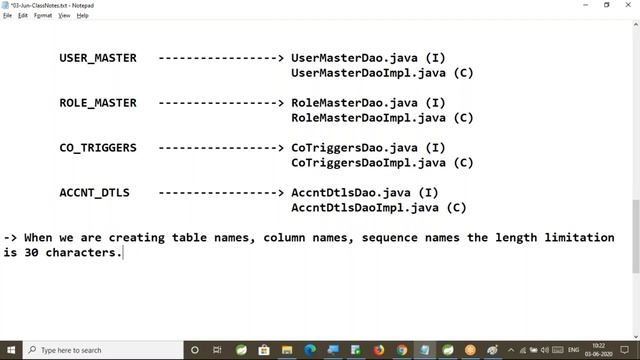Place cursor on ROLE_MASTER text
This screenshot has width=640, height=360.
coord(98,103)
